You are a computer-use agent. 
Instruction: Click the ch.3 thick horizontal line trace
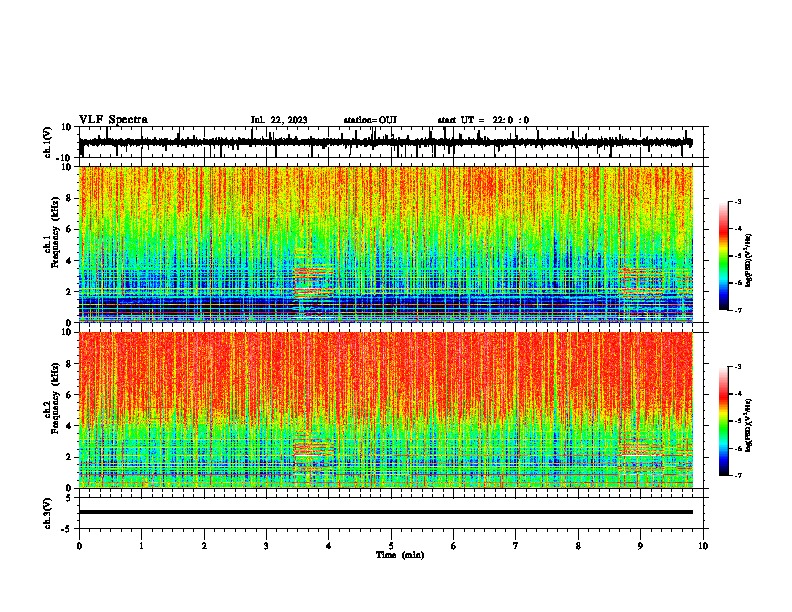point(385,512)
